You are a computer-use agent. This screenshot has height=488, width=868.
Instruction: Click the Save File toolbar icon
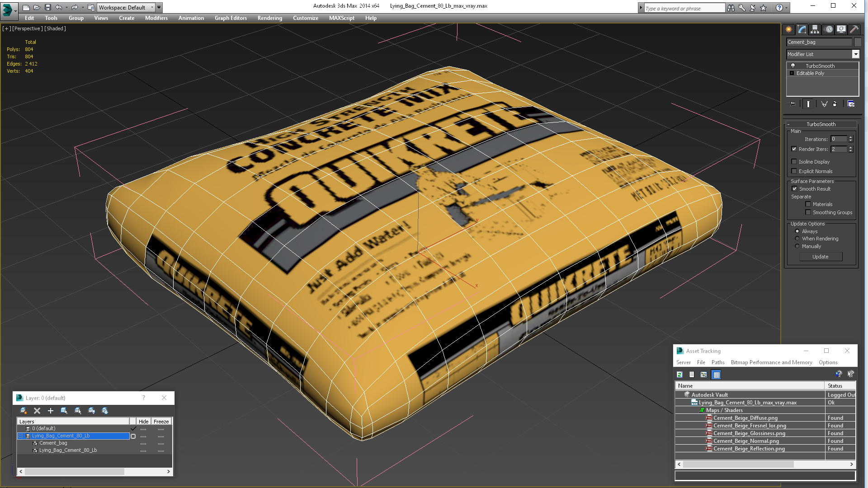pos(48,7)
